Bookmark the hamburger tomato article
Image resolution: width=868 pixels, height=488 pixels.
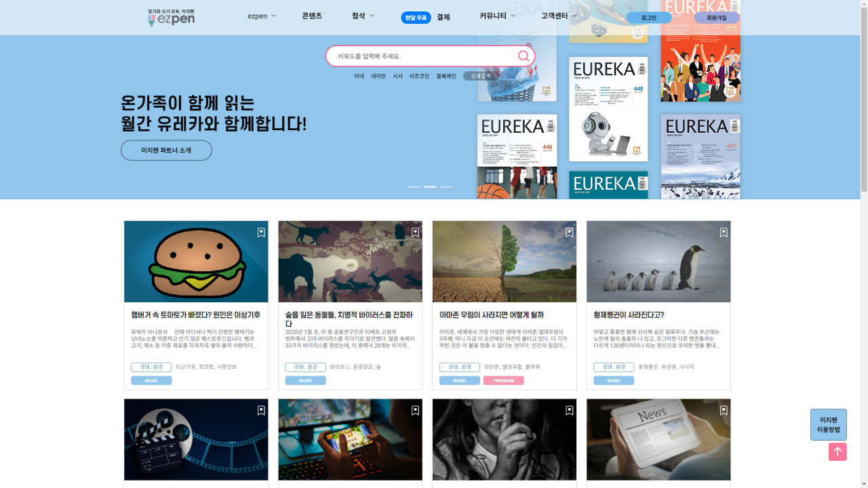(x=261, y=232)
